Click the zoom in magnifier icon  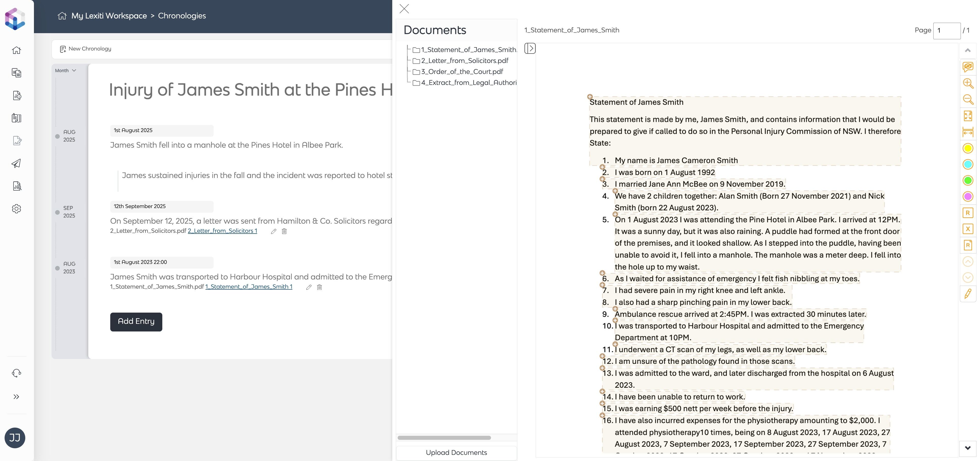967,83
